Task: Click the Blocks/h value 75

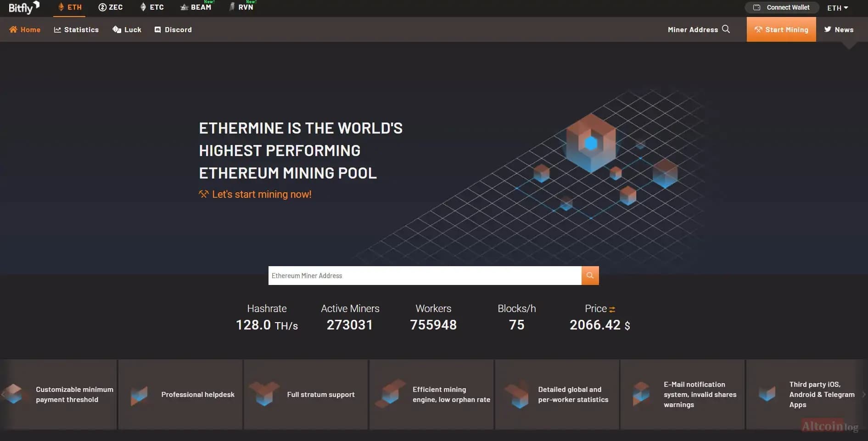Action: pos(516,325)
